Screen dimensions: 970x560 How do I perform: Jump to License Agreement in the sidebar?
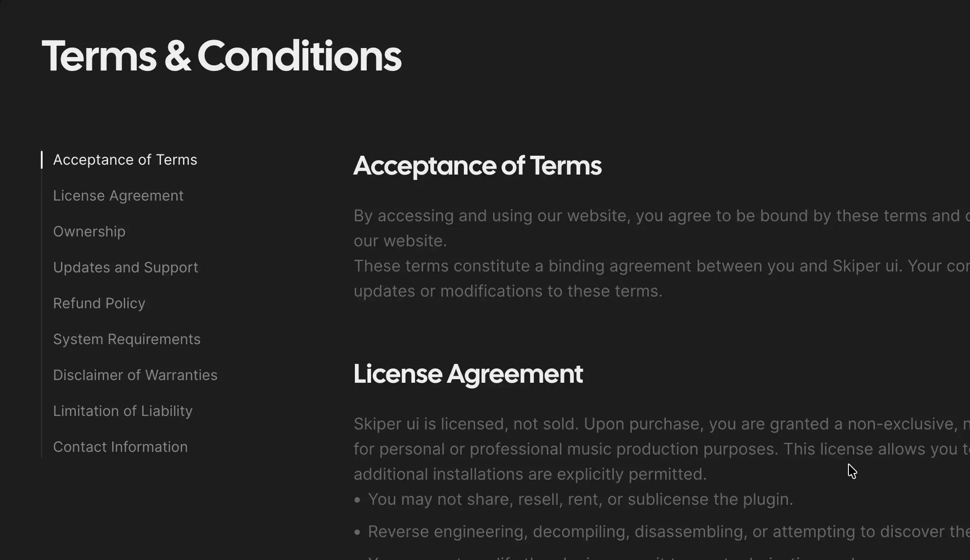(118, 196)
